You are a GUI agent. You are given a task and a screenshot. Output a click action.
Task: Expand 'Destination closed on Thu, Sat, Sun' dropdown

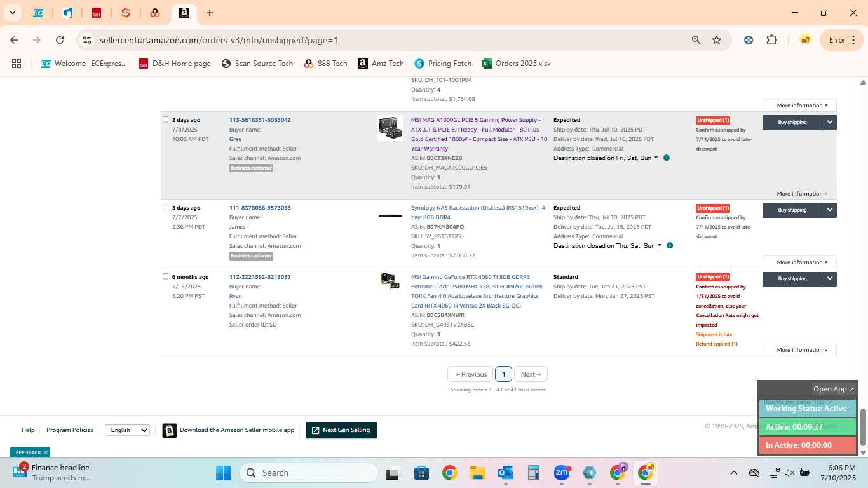click(607, 246)
